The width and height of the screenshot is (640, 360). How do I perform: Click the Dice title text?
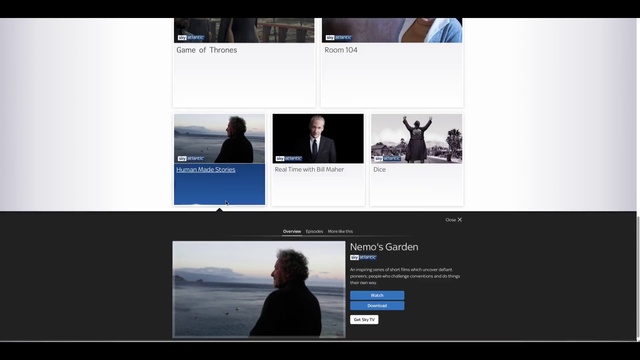click(x=380, y=169)
